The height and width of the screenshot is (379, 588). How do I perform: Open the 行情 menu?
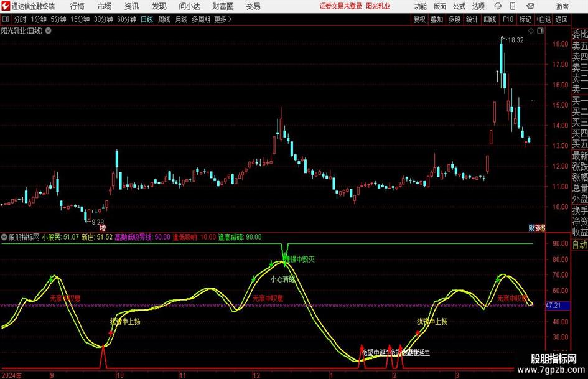(77, 6)
